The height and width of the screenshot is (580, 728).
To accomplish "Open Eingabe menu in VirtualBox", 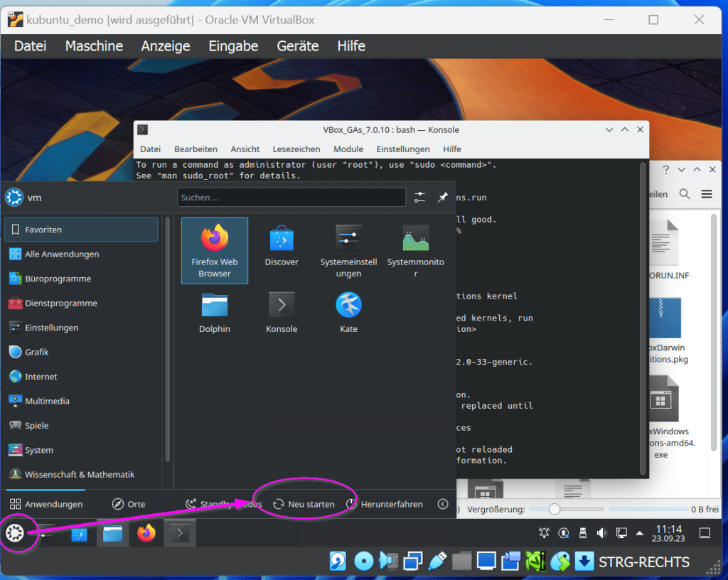I will [233, 46].
